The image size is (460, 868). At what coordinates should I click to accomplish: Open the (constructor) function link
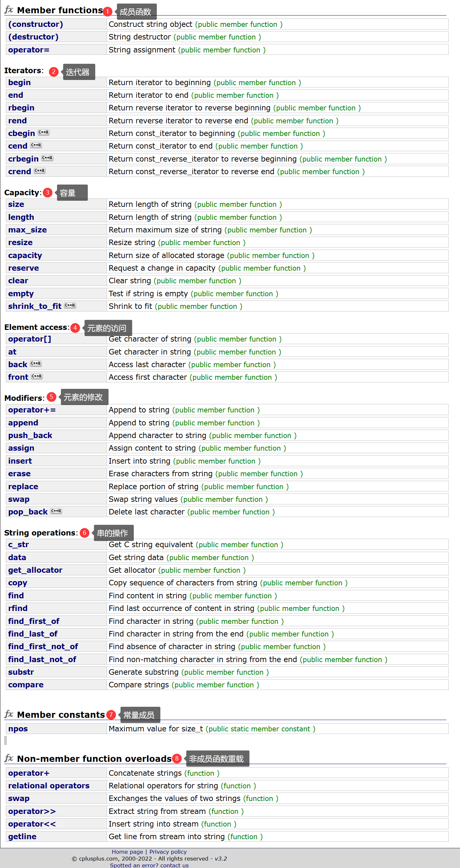(35, 24)
